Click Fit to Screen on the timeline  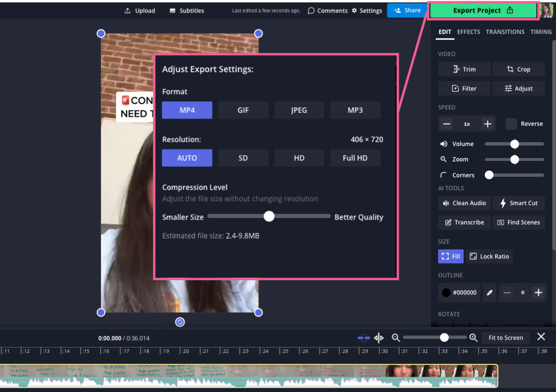point(505,338)
